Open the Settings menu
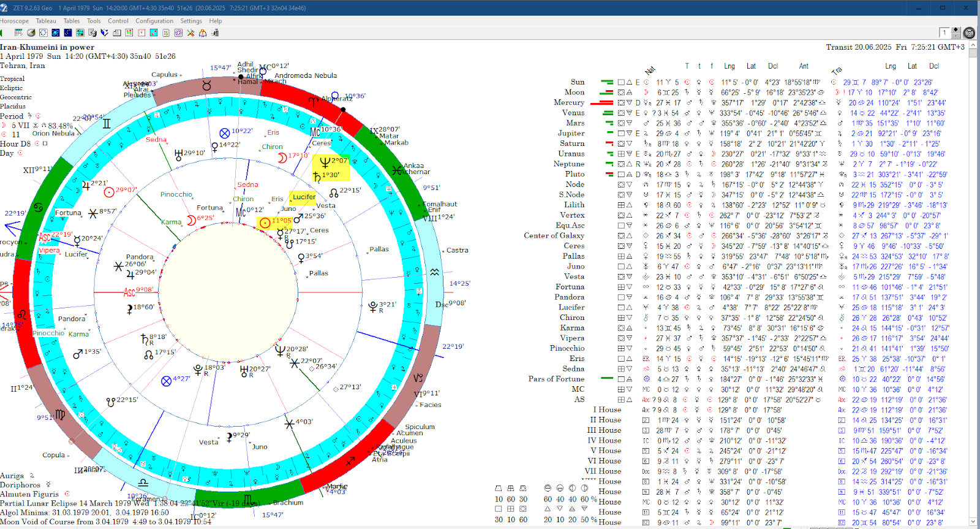Image resolution: width=980 pixels, height=529 pixels. (x=191, y=21)
